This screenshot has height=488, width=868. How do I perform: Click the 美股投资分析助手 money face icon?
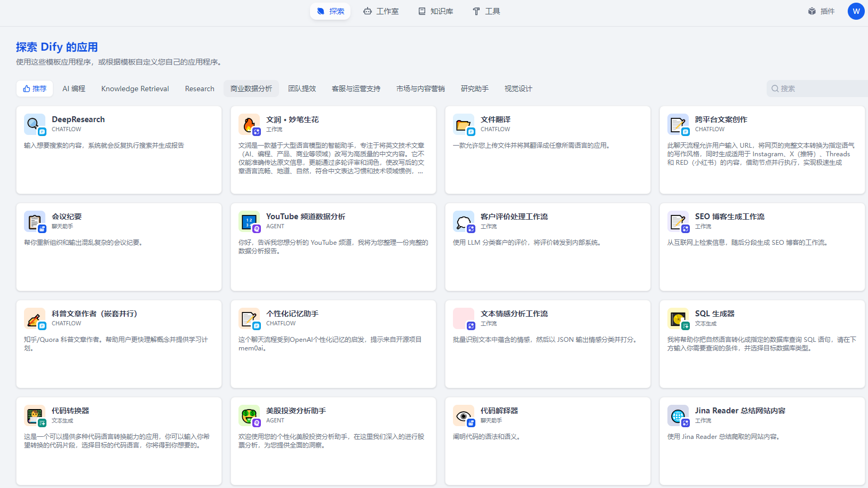tap(249, 415)
